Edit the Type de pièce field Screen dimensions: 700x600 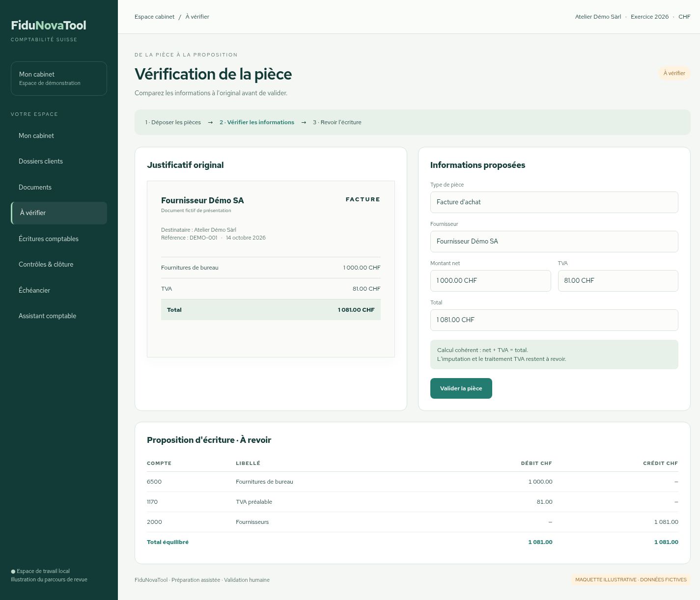tap(554, 202)
